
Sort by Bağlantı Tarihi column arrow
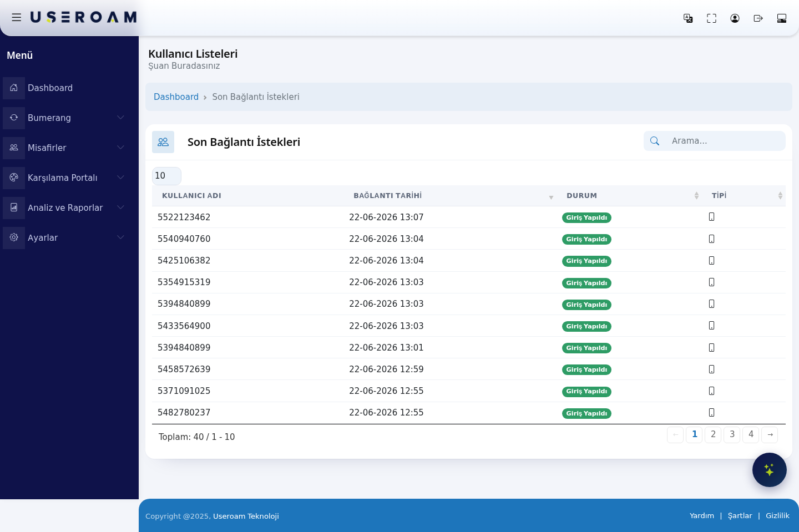click(x=551, y=197)
